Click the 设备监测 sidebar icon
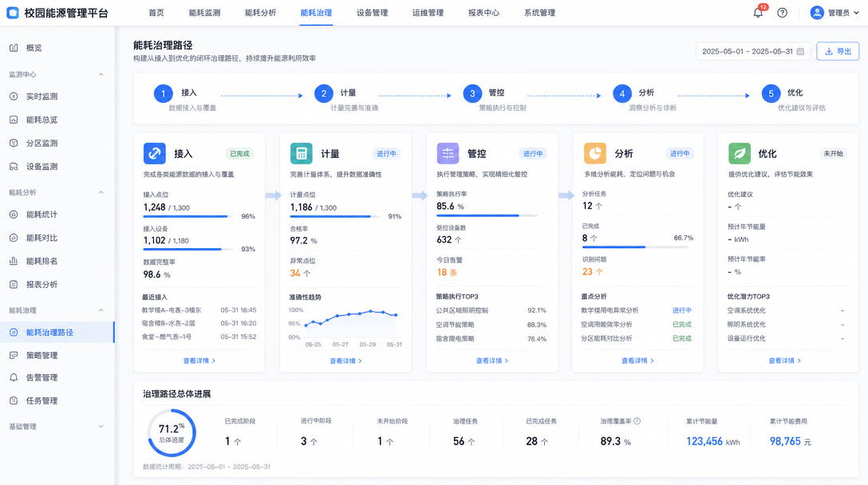 14,166
